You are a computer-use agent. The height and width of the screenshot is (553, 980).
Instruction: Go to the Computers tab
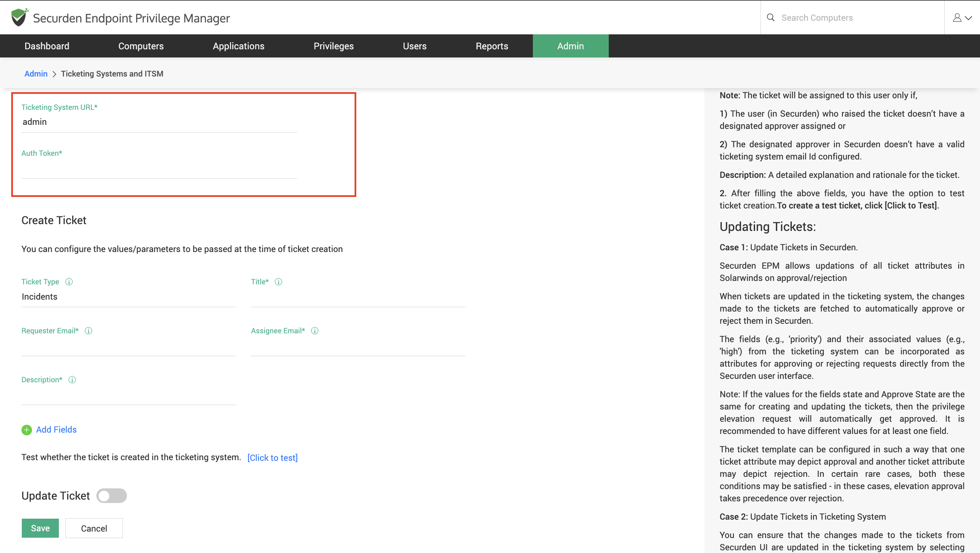141,46
